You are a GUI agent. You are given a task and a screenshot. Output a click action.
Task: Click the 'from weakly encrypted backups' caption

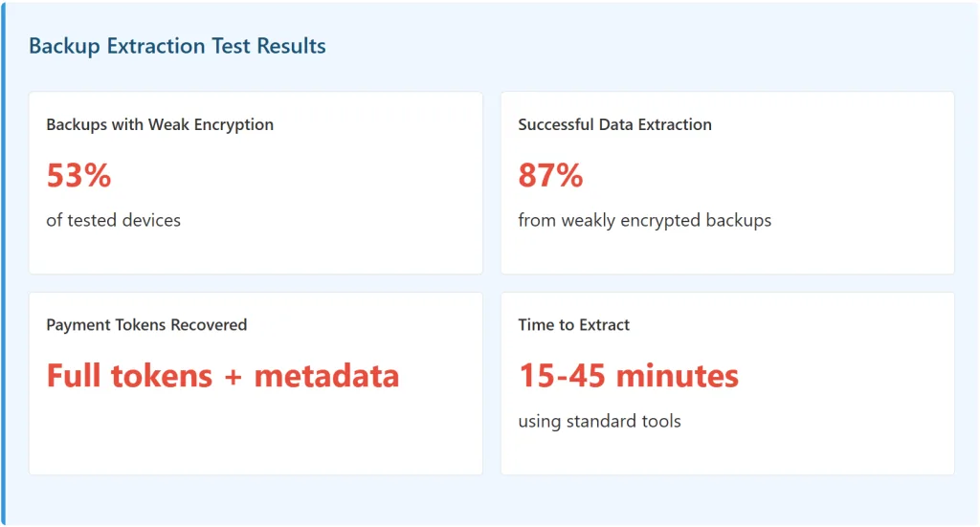point(644,220)
